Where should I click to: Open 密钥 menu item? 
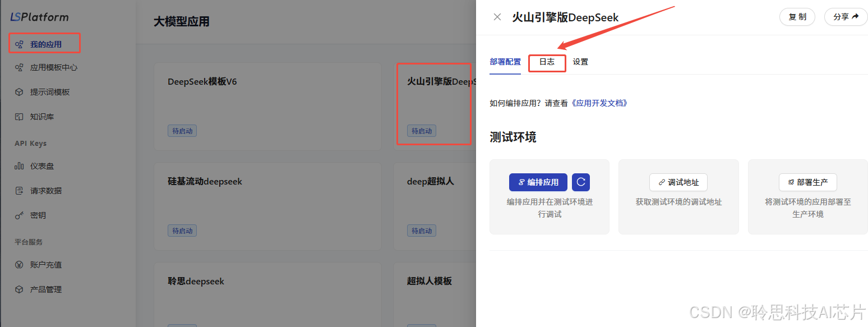(38, 215)
